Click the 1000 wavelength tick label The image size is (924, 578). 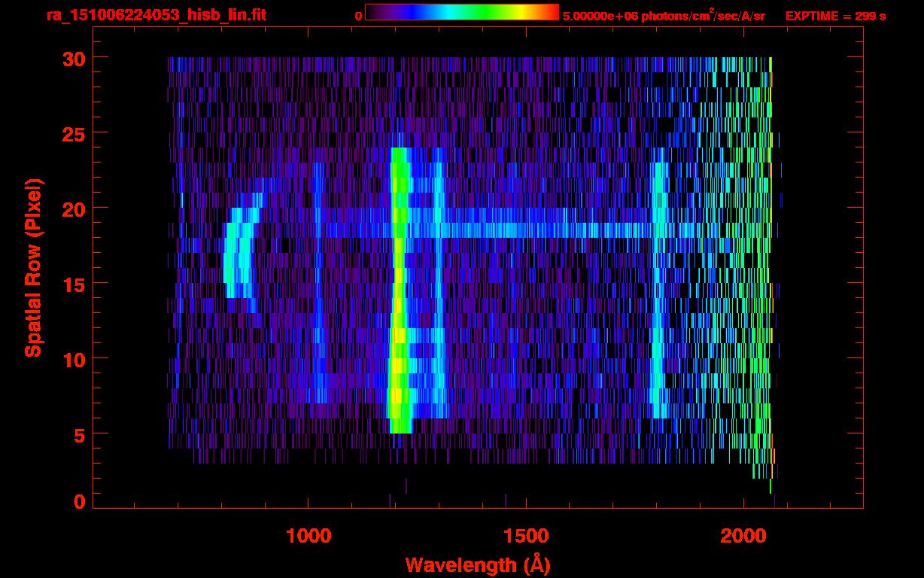coord(309,536)
